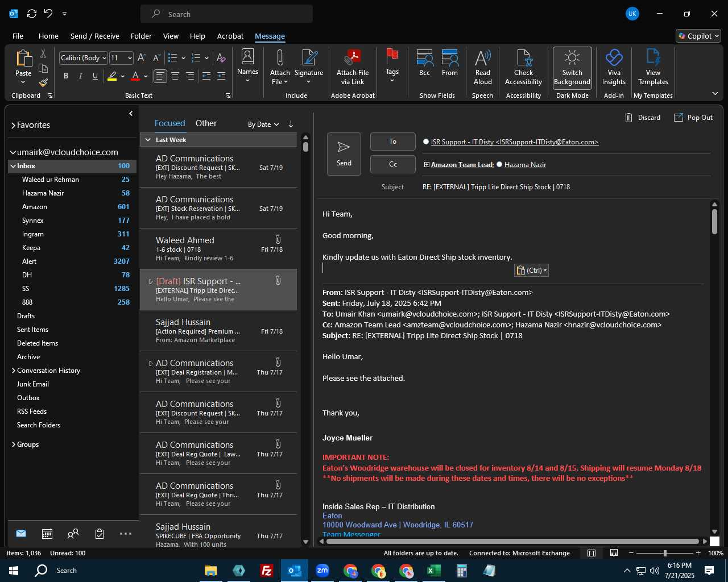Click the To recipients button

392,142
